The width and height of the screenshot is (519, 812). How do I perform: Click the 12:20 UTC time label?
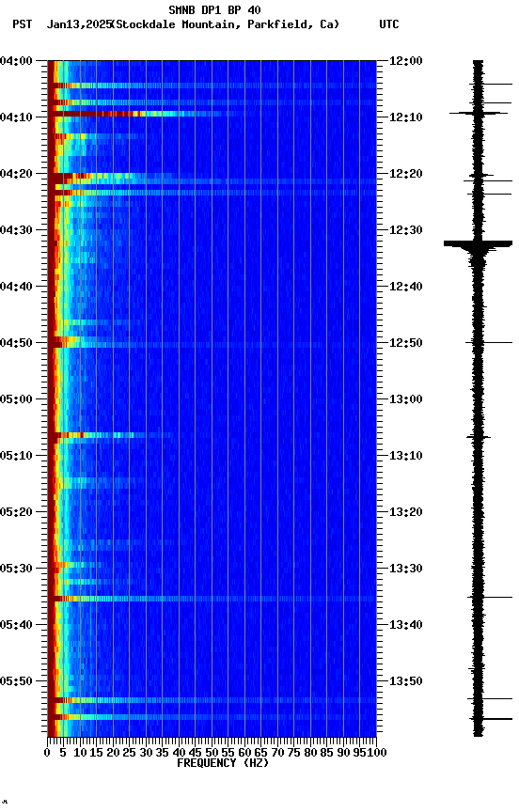pos(406,174)
